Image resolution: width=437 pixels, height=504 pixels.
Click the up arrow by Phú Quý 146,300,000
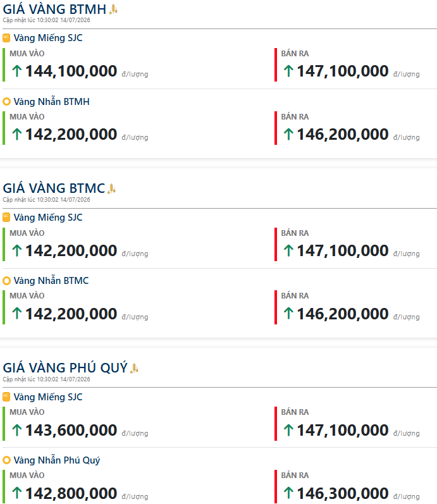[x=288, y=493]
